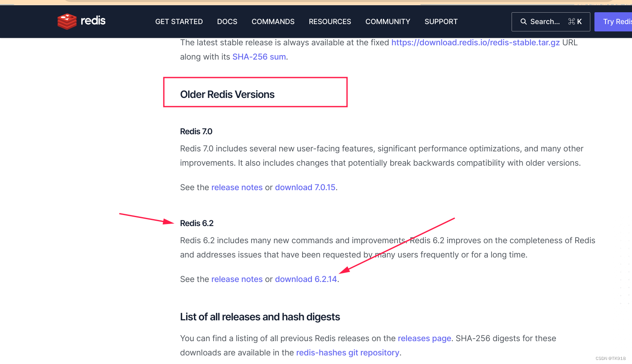Click the download 7.0.15 link
The height and width of the screenshot is (364, 632).
click(x=305, y=187)
